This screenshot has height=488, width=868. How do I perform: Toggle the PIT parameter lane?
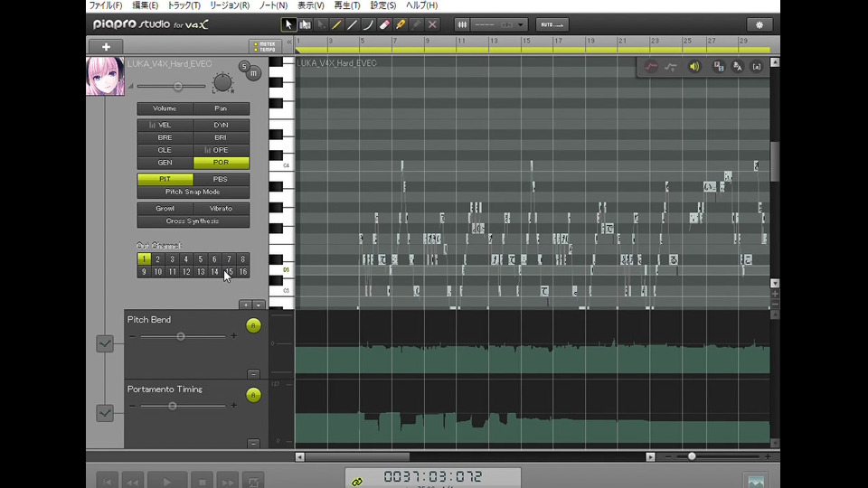tap(165, 179)
